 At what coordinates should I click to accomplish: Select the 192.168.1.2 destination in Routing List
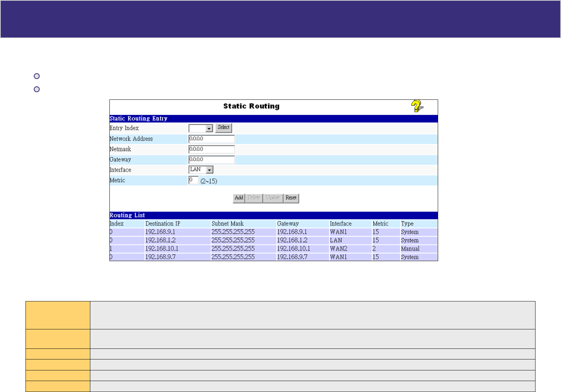(x=160, y=240)
